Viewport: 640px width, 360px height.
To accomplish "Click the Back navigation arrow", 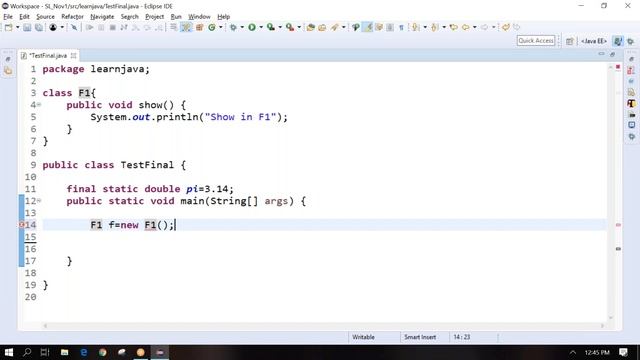I will 465,27.
